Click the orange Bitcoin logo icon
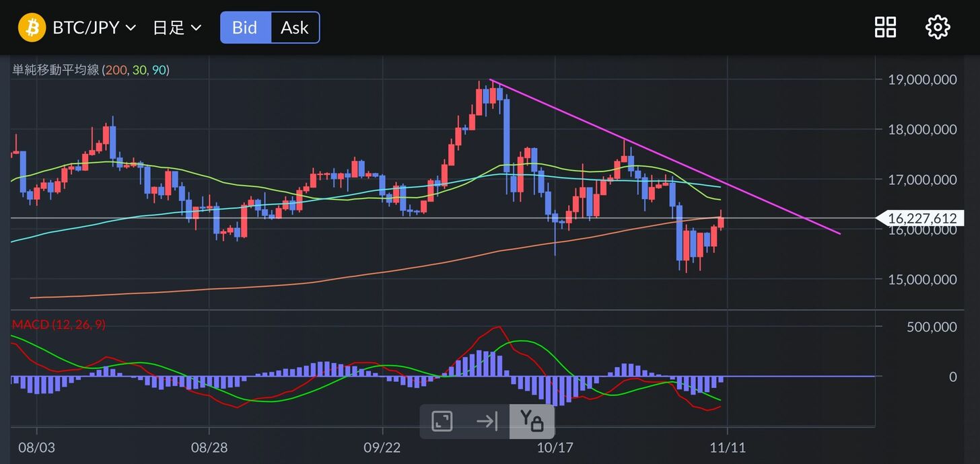980x464 pixels. (32, 28)
